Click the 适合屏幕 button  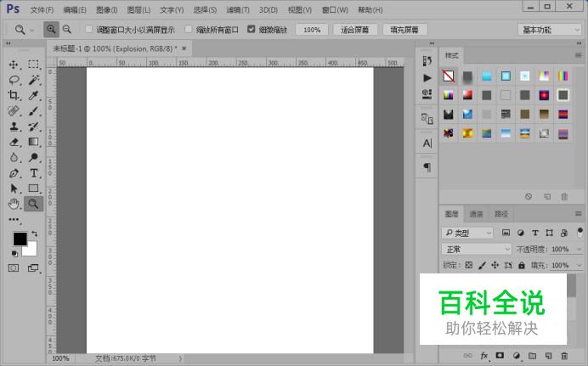pyautogui.click(x=354, y=30)
